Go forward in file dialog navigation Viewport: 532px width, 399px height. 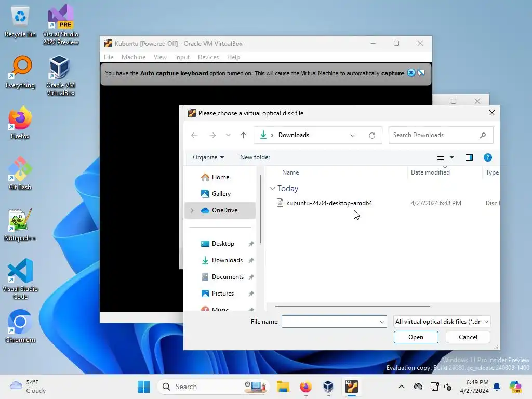212,135
